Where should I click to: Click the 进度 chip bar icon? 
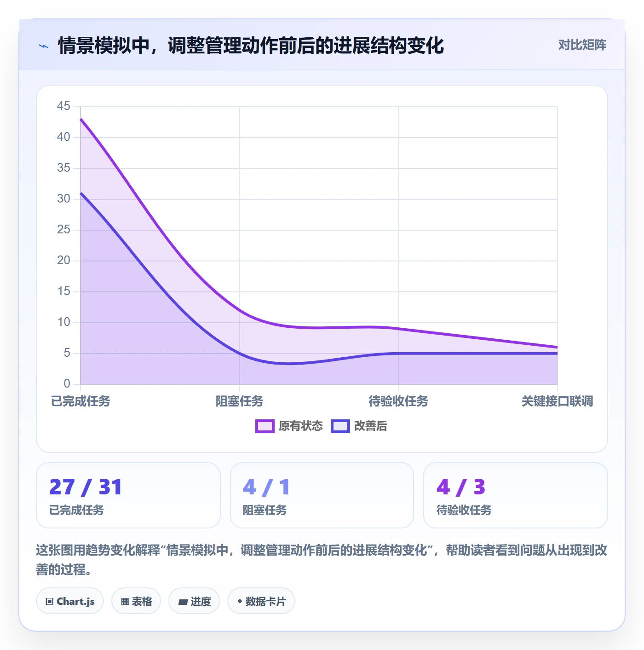(x=183, y=602)
